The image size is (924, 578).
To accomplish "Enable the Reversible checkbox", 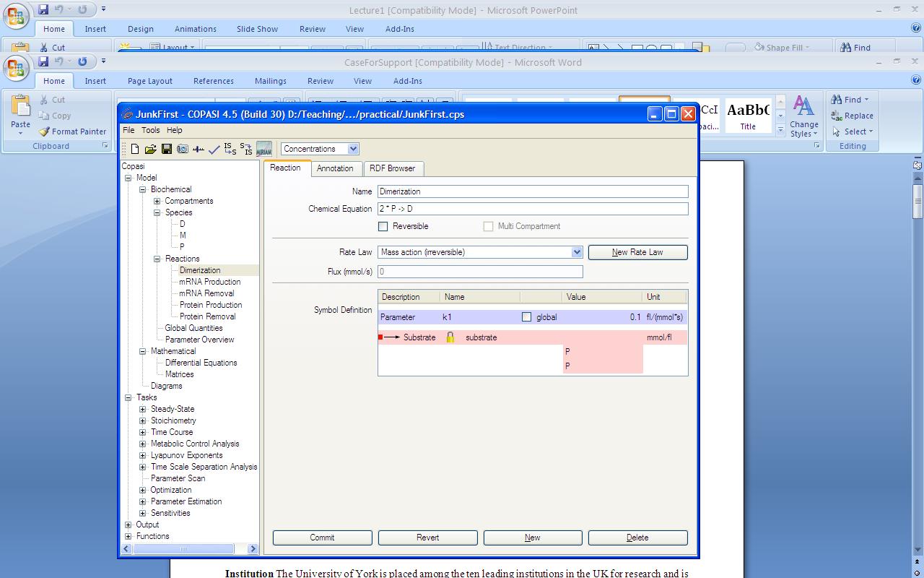I will (x=383, y=226).
